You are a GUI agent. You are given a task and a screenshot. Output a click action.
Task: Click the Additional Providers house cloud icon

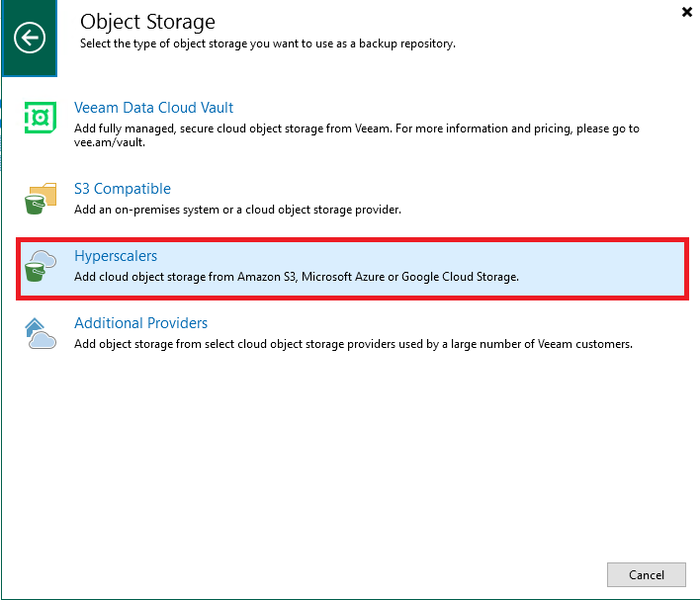[41, 333]
